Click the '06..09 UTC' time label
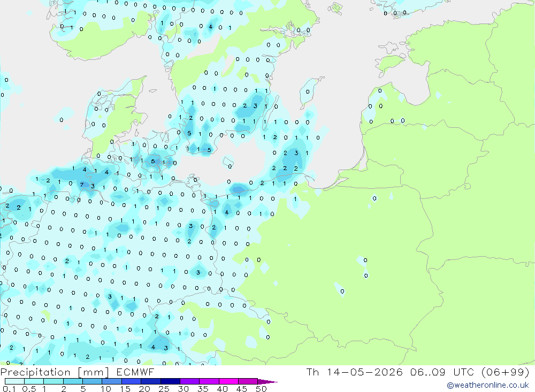Image resolution: width=535 pixels, height=392 pixels. pyautogui.click(x=442, y=372)
